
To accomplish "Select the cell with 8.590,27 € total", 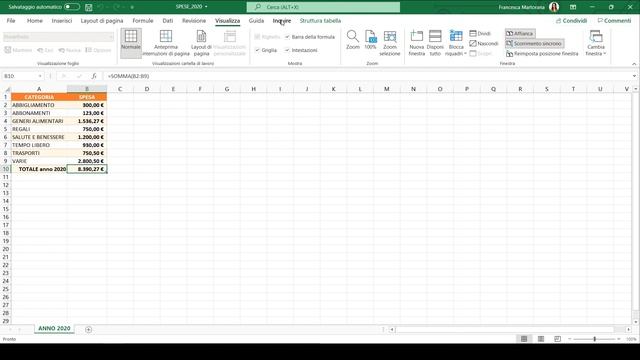I will [87, 169].
